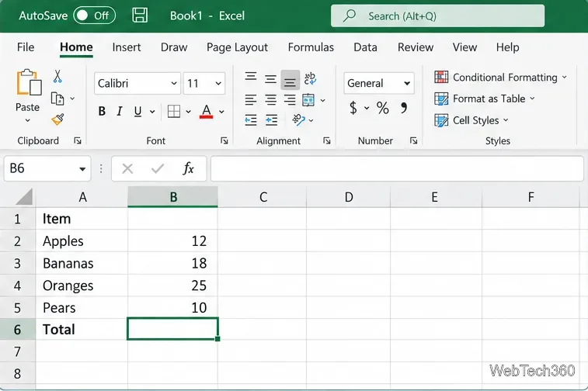Click the Select All corner triangle
Screen dimensions: 588x391
click(24, 197)
